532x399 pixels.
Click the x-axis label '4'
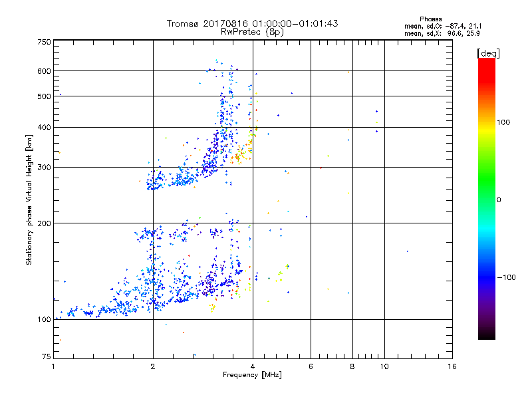pos(253,366)
